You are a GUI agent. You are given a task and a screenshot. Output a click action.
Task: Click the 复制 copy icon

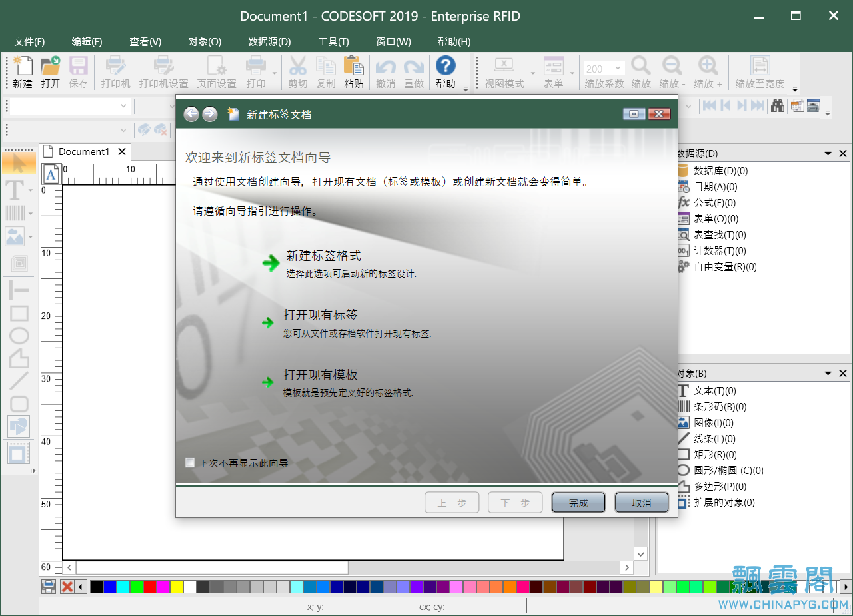326,73
